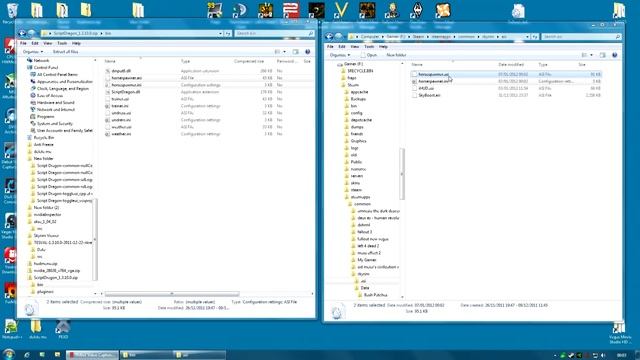Select dinput8.dll icon in zip window
The image size is (640, 360).
pos(107,71)
